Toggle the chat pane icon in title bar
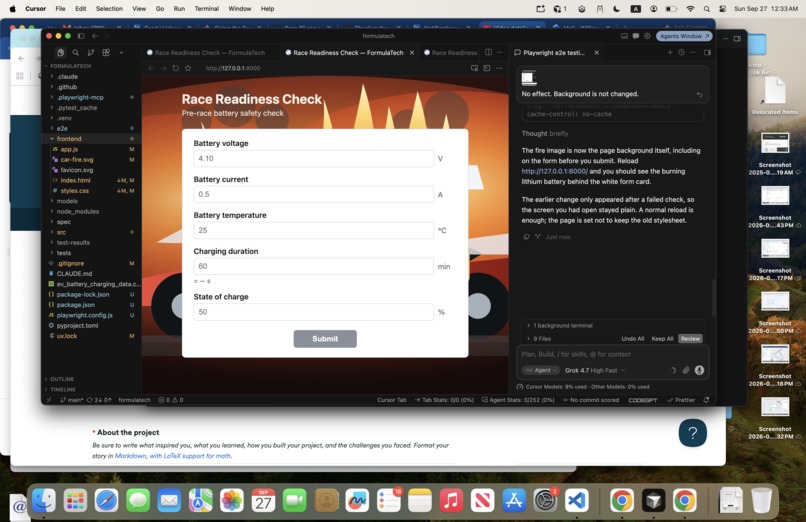806x522 pixels. click(x=636, y=36)
